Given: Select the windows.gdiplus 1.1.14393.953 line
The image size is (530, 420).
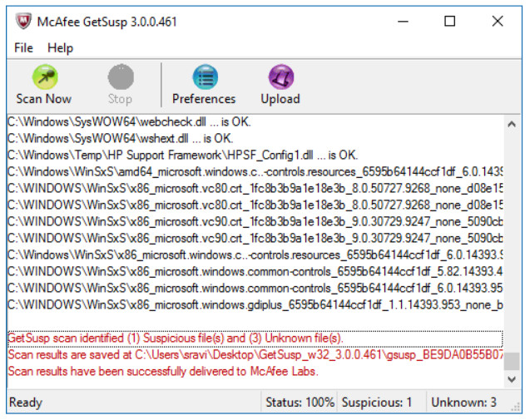Looking at the screenshot, I should coord(255,304).
